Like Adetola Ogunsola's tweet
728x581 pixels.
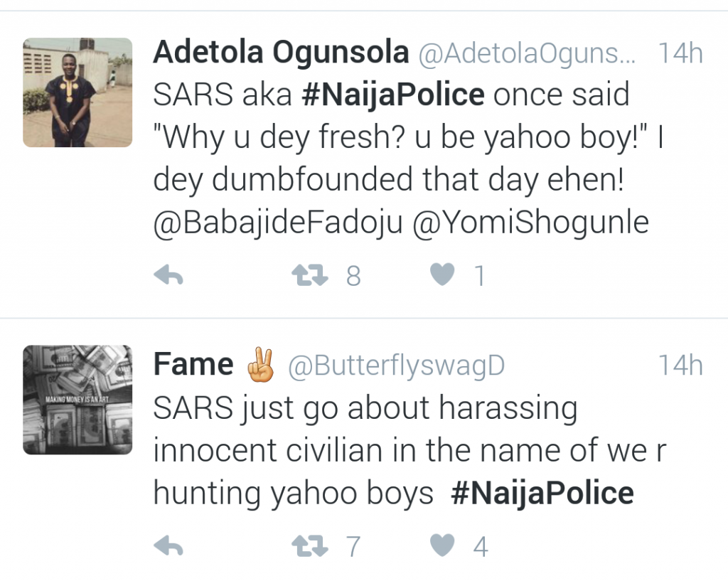pos(442,275)
